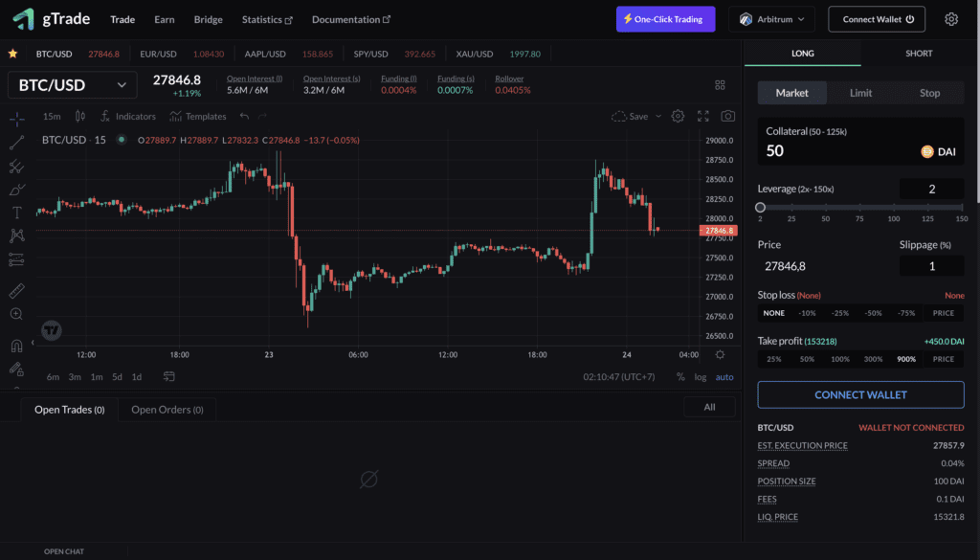Select the trend line drawing tool

click(17, 142)
